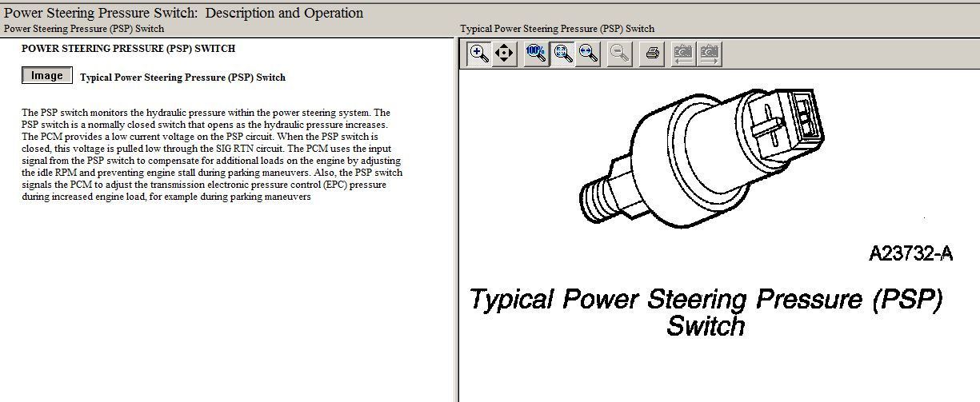Viewport: 980px width, 402px height.
Task: Click 'Typical Power Steering Pressure (PSP) Switch' label beside Image button
Action: (182, 78)
